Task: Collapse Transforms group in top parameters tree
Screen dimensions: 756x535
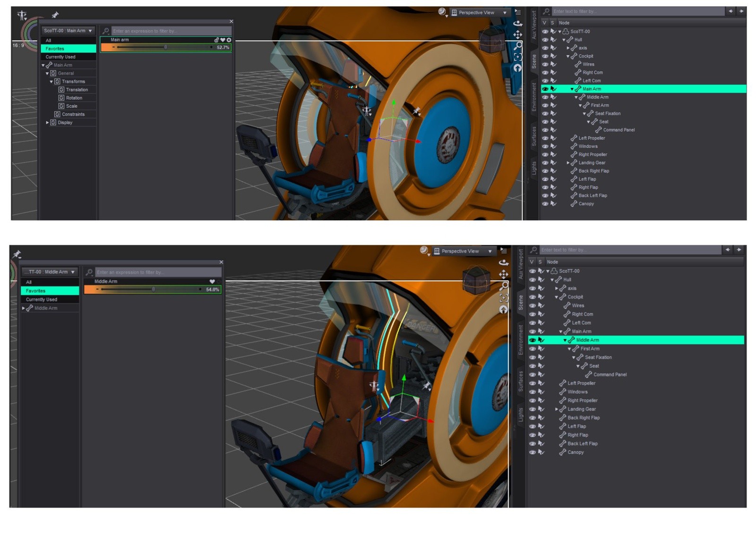Action: click(x=51, y=82)
